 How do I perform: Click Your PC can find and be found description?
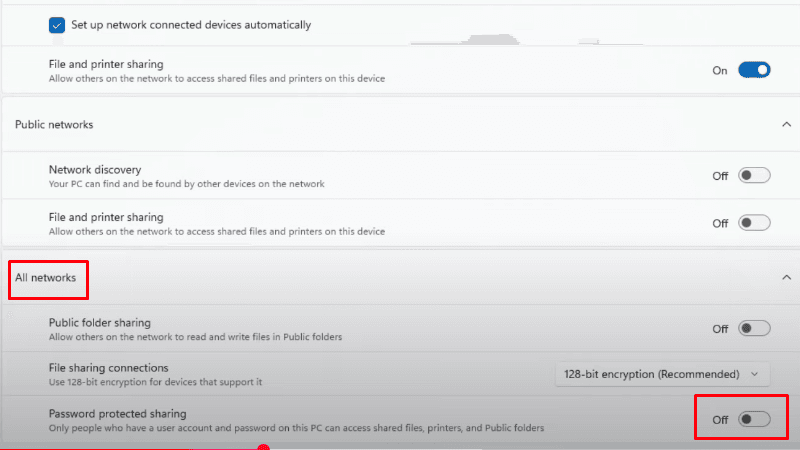[x=186, y=184]
